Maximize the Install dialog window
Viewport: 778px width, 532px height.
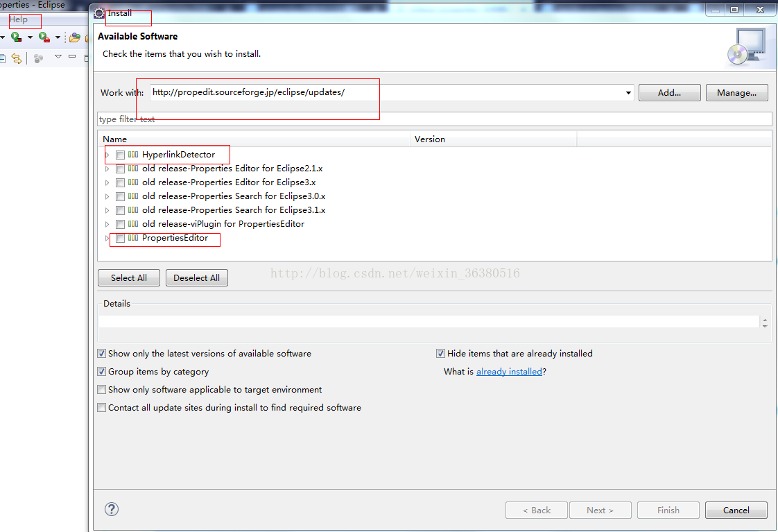coord(734,10)
